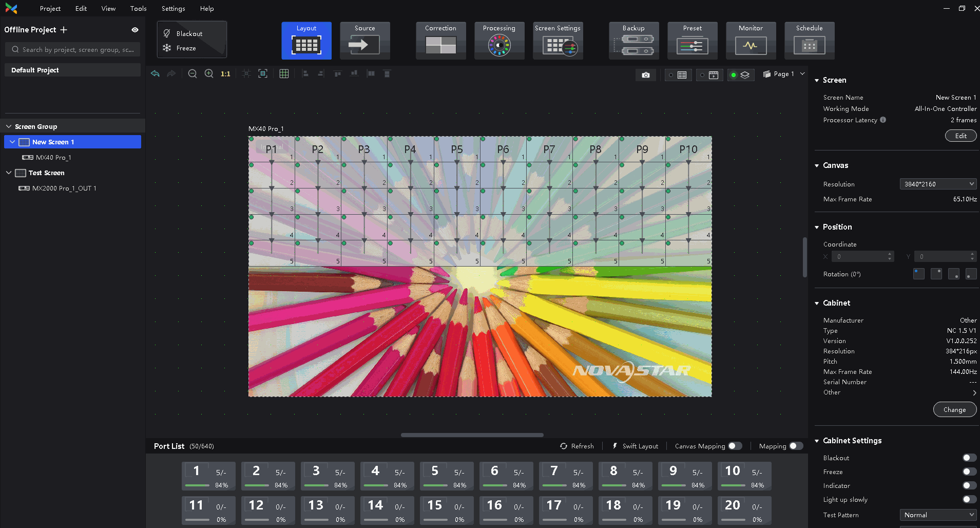The image size is (980, 528).
Task: Collapse the Canvas section
Action: [x=817, y=165]
